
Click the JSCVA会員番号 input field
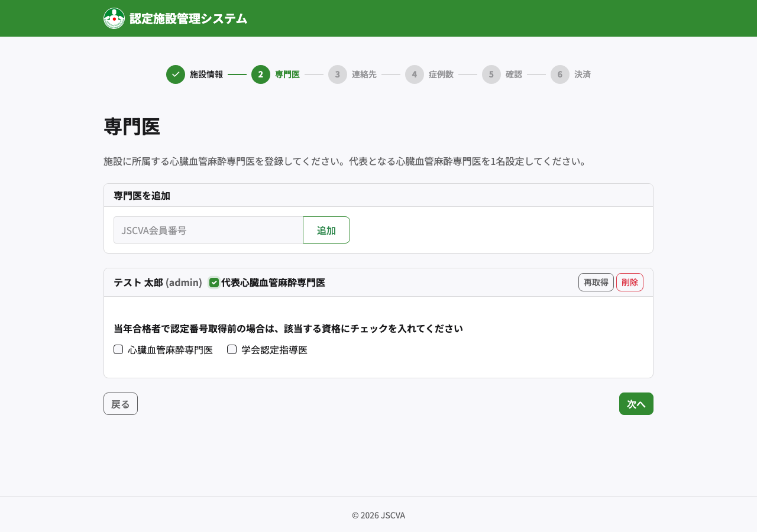[207, 230]
